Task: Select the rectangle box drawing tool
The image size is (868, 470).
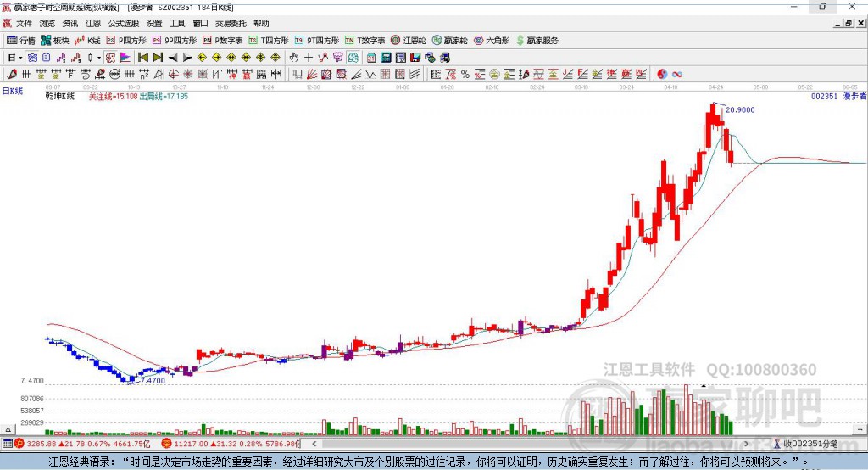Action: 298,74
